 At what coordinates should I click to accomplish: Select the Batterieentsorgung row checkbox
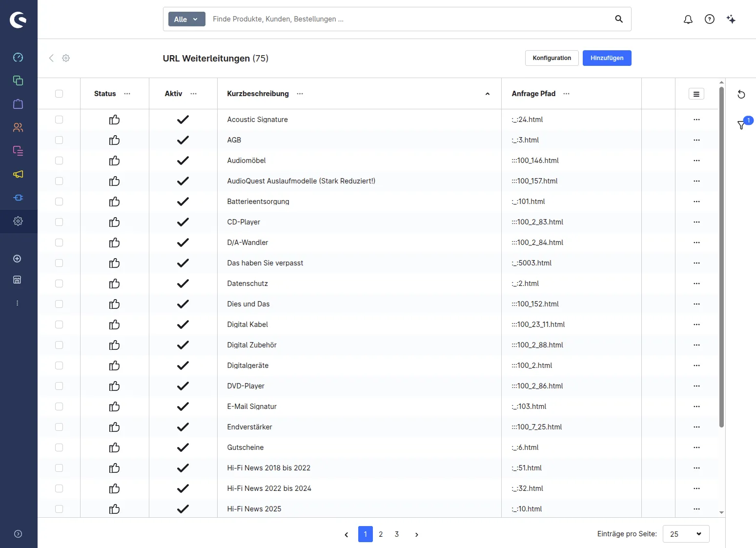click(x=59, y=202)
